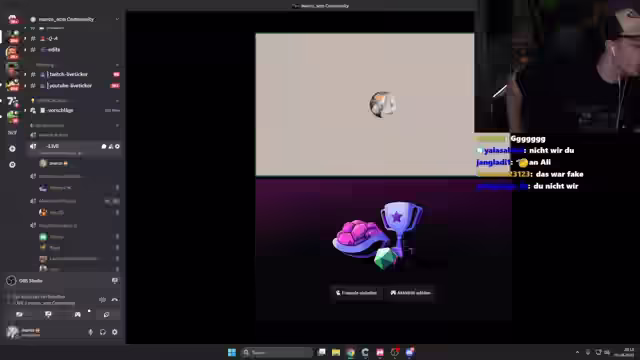Image resolution: width=640 pixels, height=360 pixels.
Task: Disconnect from voice call
Action: pyautogui.click(x=115, y=300)
